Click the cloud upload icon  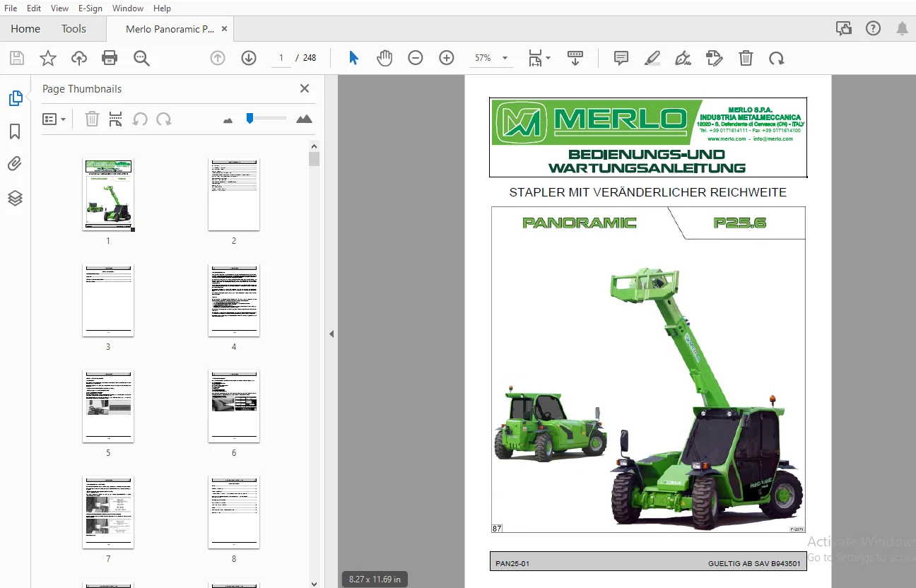coord(78,58)
